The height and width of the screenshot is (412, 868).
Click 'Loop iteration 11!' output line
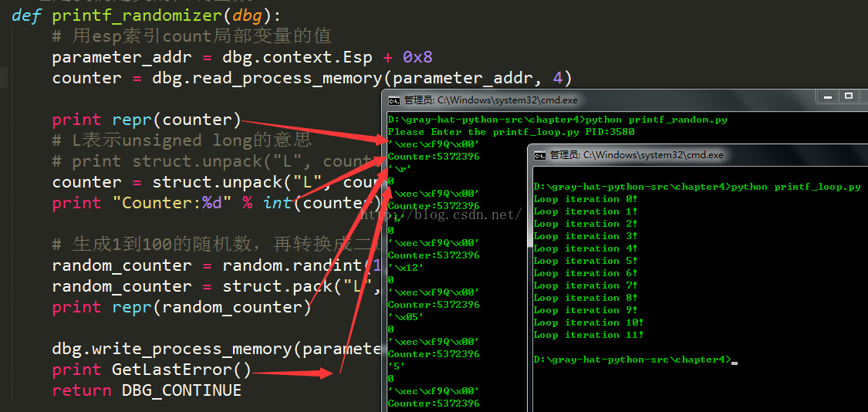click(x=589, y=335)
